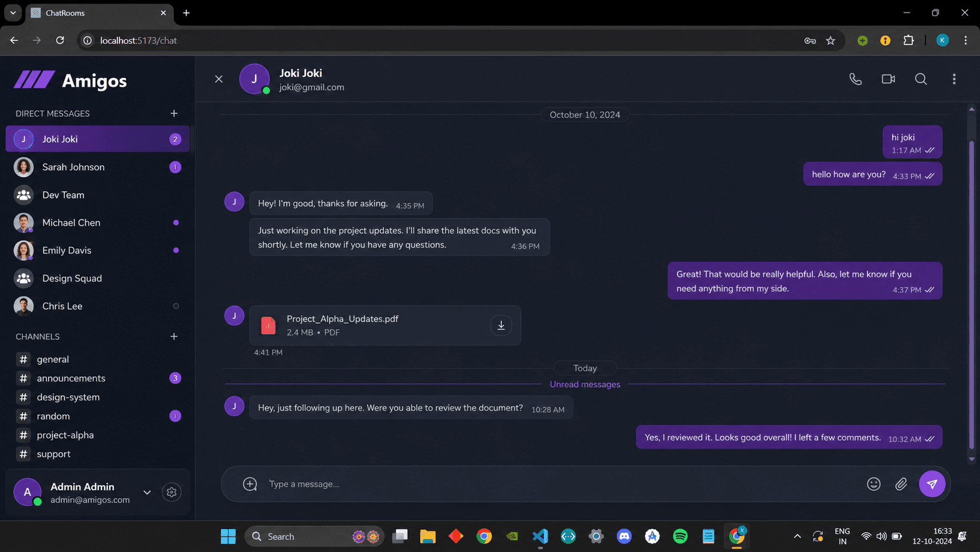Expand the Admin Admin account dropdown
980x552 pixels.
coord(147,492)
